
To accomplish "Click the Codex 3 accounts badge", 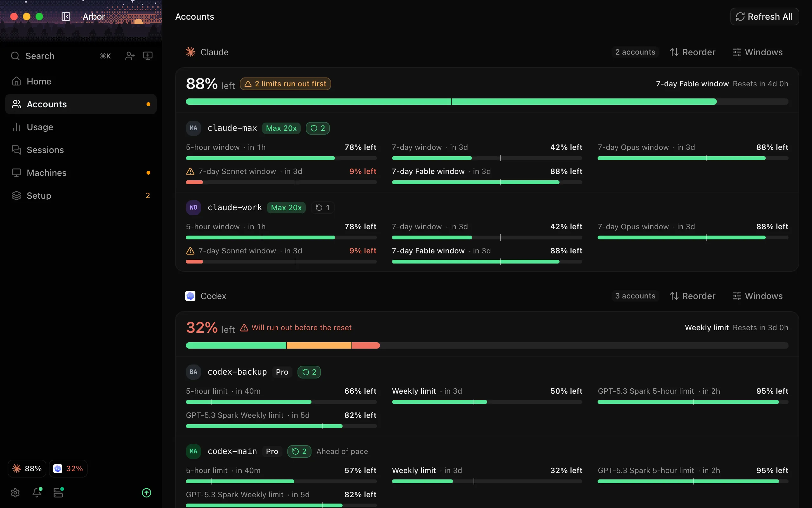I will 635,296.
